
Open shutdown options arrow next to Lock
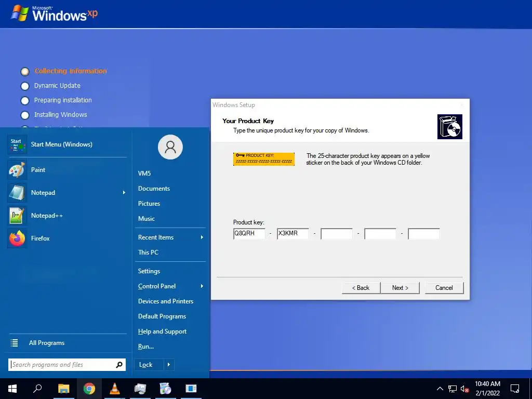click(169, 365)
